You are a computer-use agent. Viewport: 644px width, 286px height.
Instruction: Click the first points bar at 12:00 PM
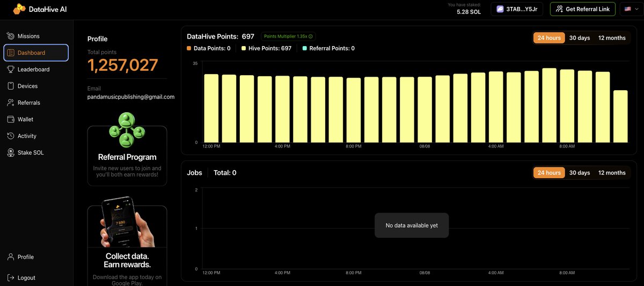211,108
